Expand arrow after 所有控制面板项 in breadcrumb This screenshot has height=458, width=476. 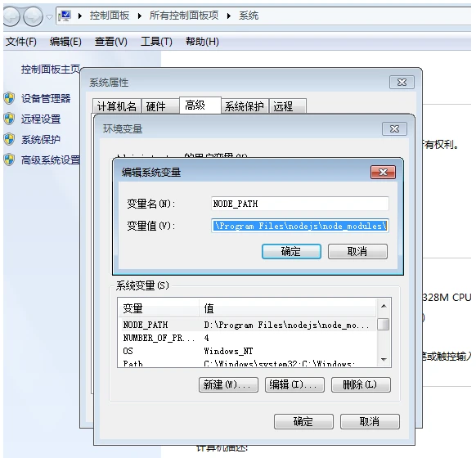pos(229,16)
